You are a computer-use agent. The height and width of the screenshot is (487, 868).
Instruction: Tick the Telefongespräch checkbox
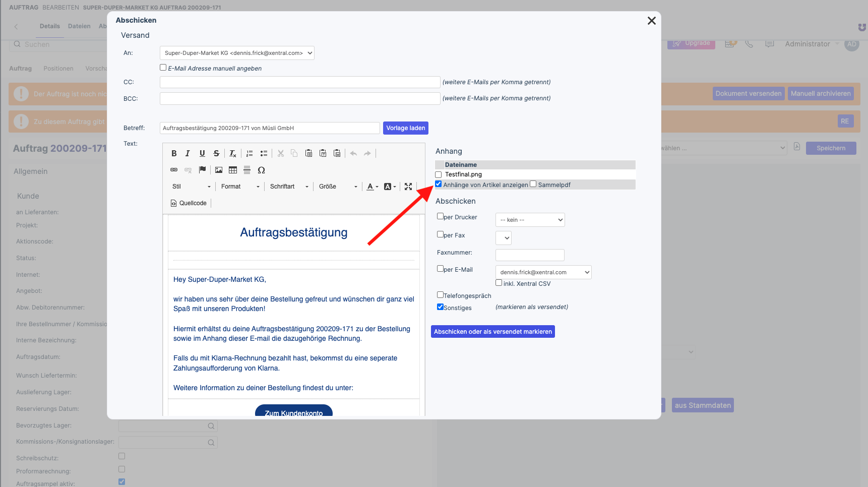440,295
